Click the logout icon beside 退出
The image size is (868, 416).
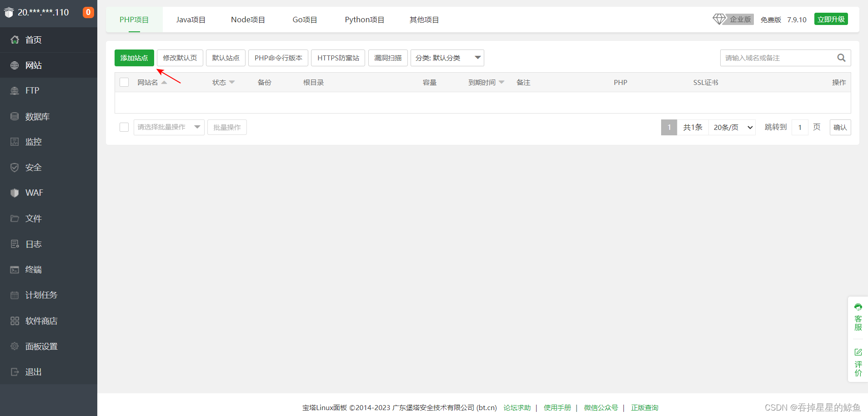(x=15, y=372)
